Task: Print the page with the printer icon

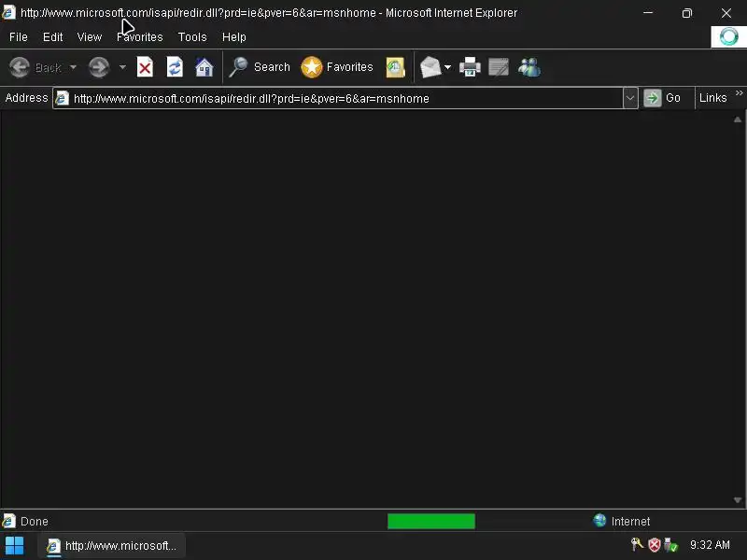Action: [470, 67]
